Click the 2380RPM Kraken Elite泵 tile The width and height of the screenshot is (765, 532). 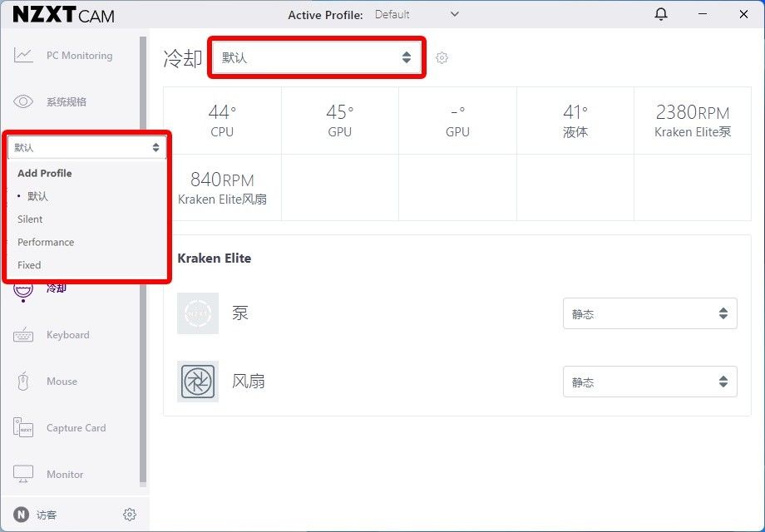(693, 121)
